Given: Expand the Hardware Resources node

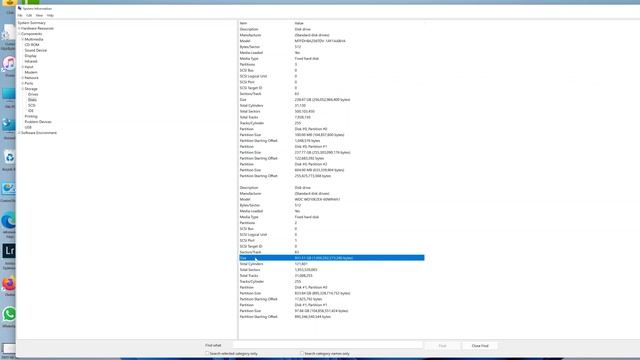Looking at the screenshot, I should 19,29.
